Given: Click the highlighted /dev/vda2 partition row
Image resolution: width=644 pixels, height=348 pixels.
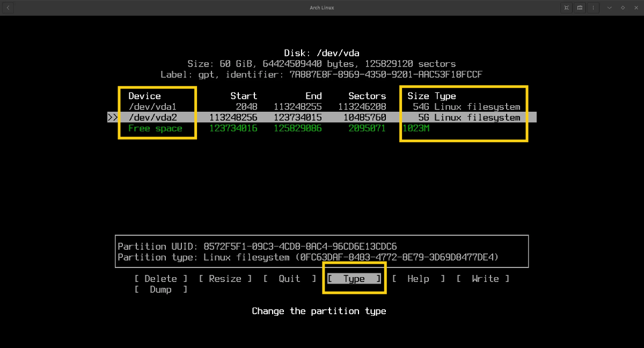Looking at the screenshot, I should point(152,118).
